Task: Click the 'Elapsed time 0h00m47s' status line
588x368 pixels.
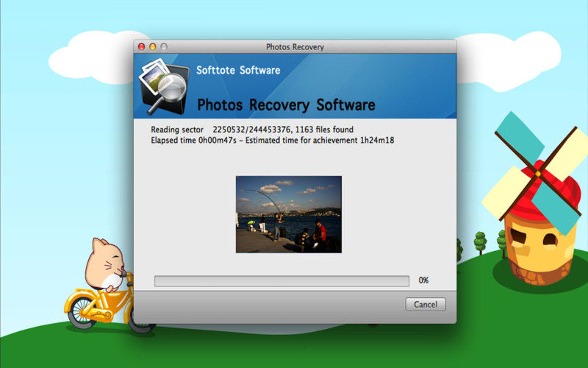Action: [x=272, y=141]
